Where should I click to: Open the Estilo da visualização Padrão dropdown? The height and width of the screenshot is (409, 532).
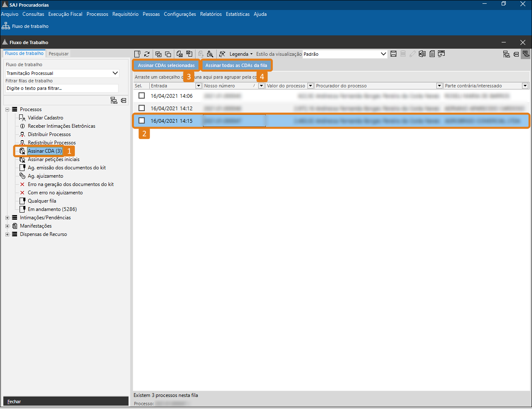[x=384, y=54]
